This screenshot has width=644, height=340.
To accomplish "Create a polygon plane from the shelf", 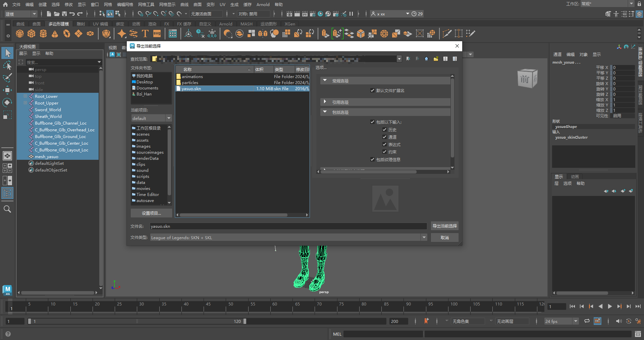I will [x=78, y=33].
